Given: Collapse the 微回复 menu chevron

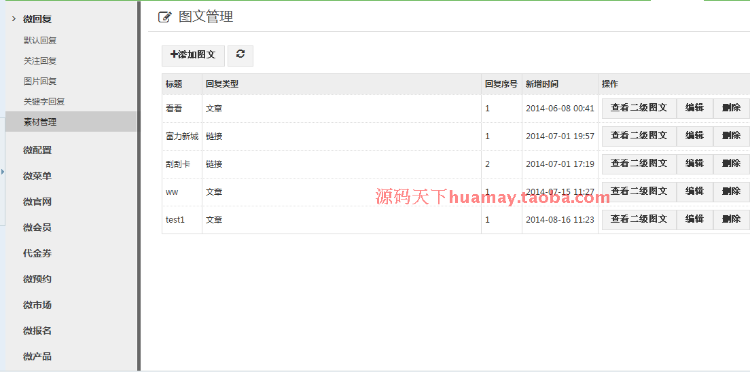Looking at the screenshot, I should point(14,19).
